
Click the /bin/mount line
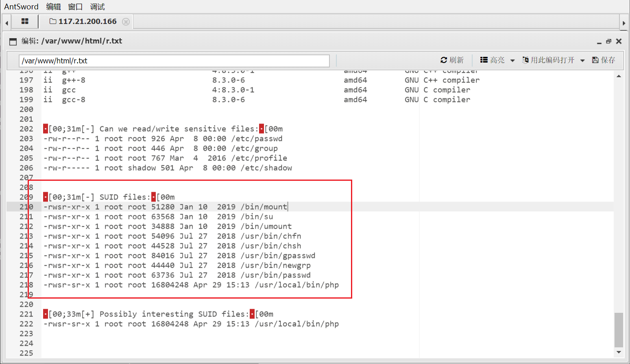[x=165, y=207]
